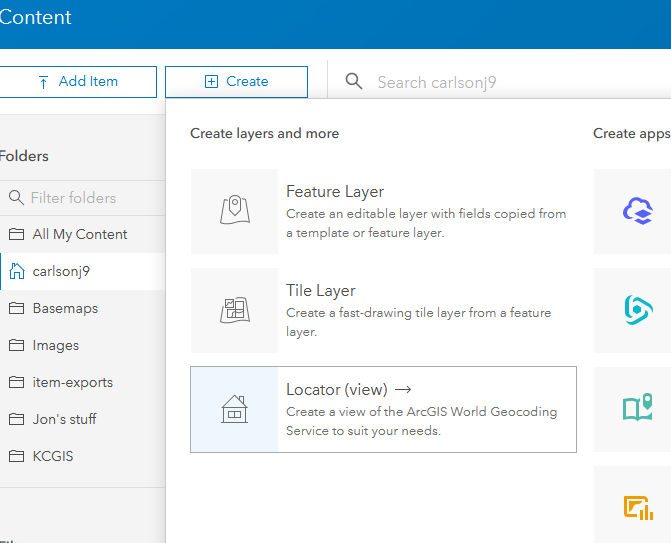Open the Basemaps folder
Image resolution: width=671 pixels, height=543 pixels.
click(65, 308)
